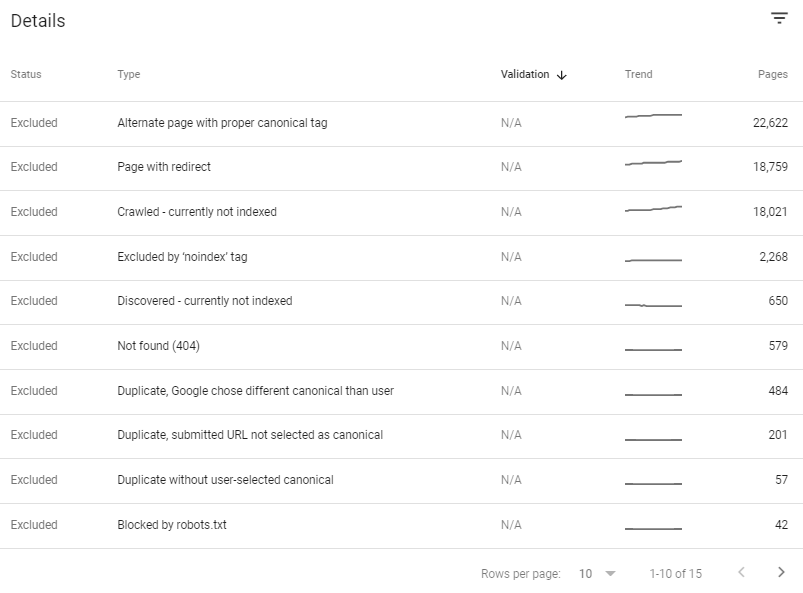Open Discovered - currently not indexed row
This screenshot has height=593, width=803.
click(402, 302)
